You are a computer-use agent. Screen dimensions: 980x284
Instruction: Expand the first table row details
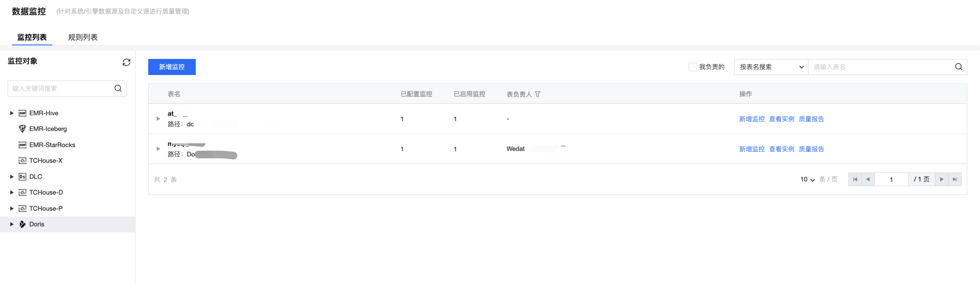click(158, 119)
